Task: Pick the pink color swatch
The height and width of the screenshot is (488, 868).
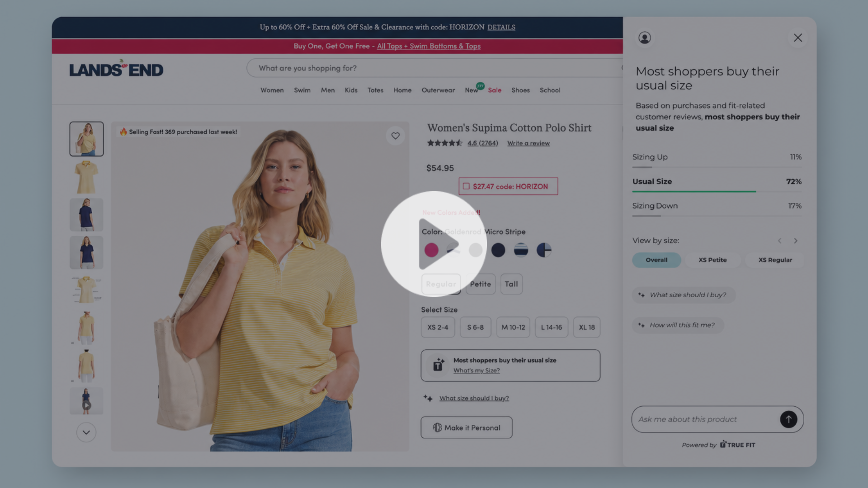Action: tap(431, 250)
